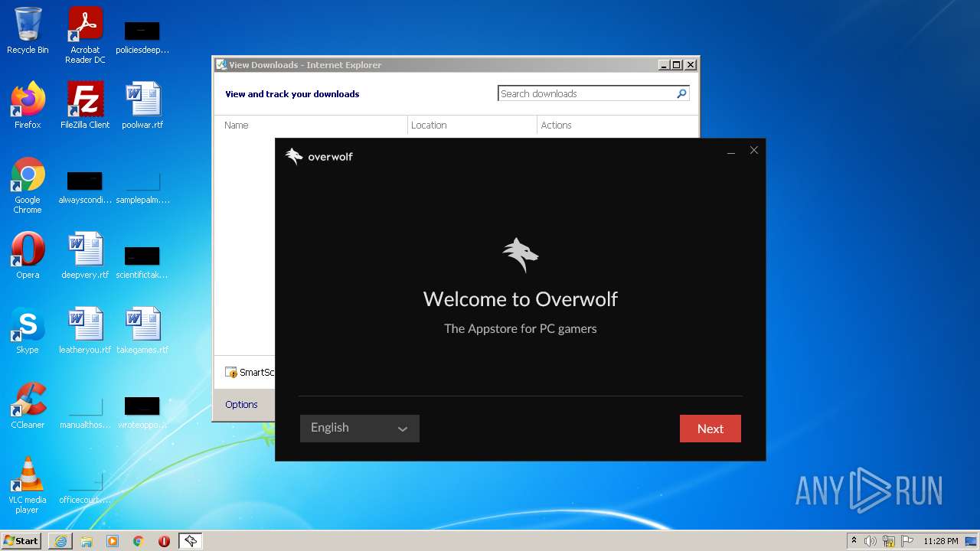Click the 11:28 PM taskbar clock

tap(941, 541)
